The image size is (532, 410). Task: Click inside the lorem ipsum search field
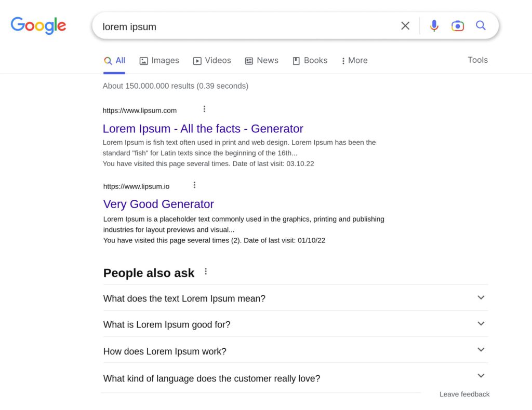(244, 26)
